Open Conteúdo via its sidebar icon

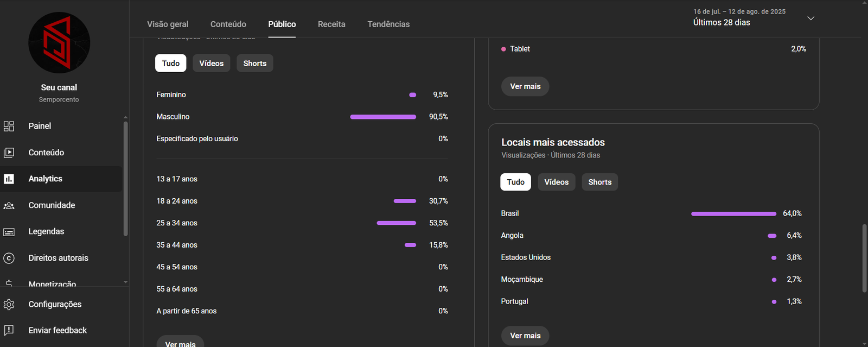[9, 153]
